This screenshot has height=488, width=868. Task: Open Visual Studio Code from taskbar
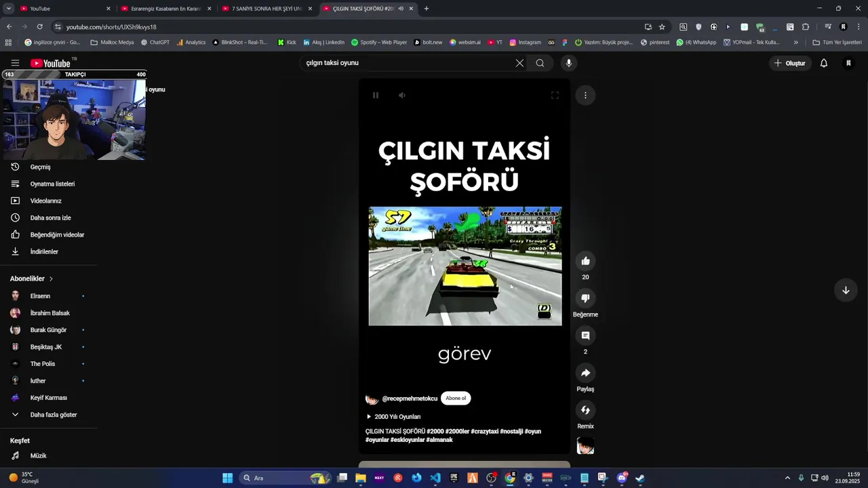(435, 478)
